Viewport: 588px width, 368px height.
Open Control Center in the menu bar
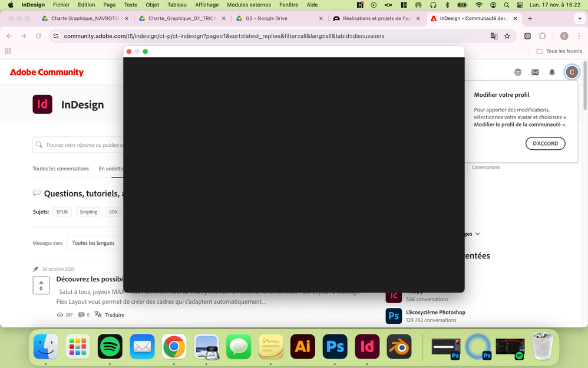point(520,5)
